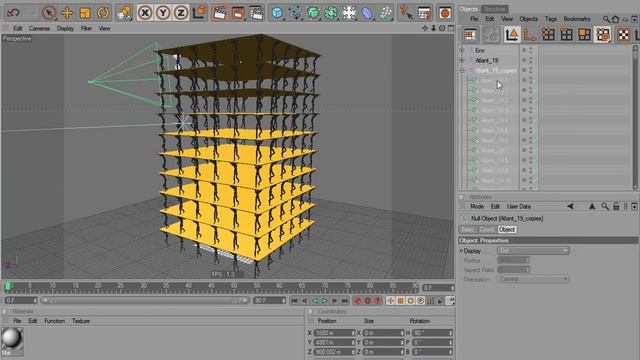Open the Attributes Mode menu
Viewport: 640px width, 360px height.
click(477, 207)
